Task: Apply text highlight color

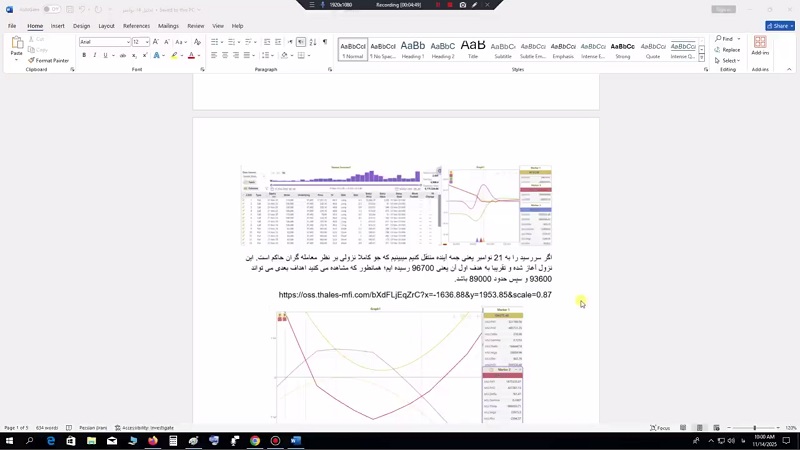Action: [174, 55]
